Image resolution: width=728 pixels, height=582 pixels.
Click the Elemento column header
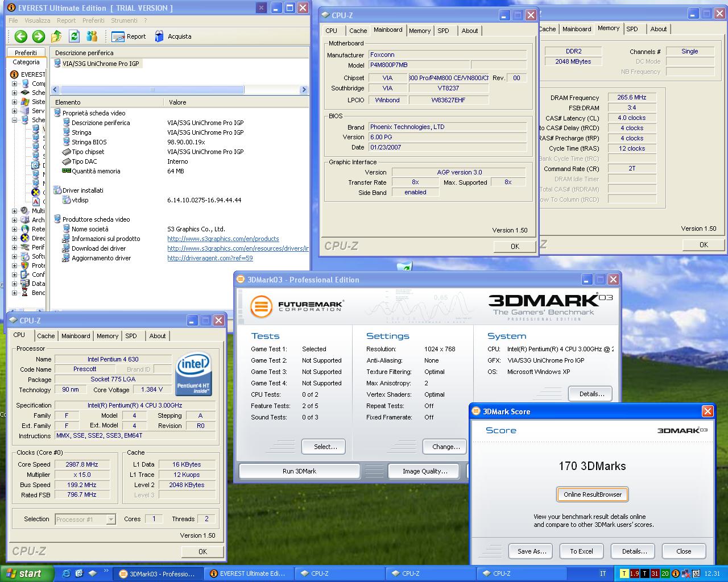tap(108, 102)
